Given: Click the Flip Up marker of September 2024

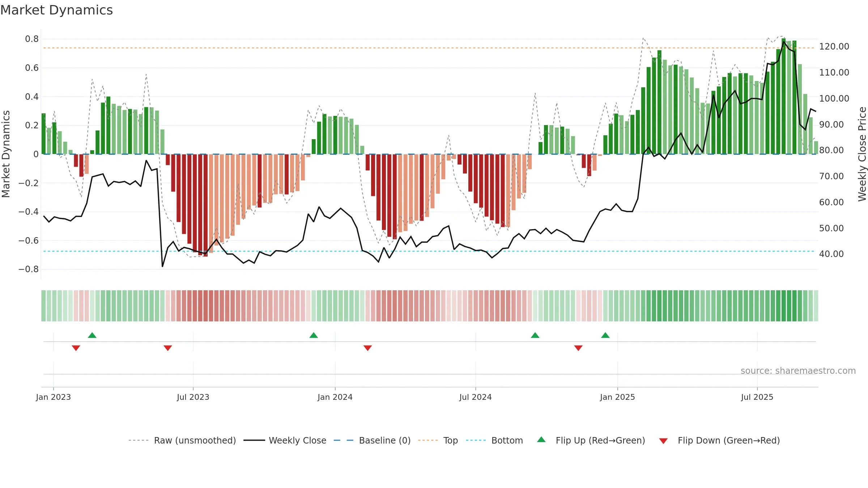Looking at the screenshot, I should tap(535, 335).
